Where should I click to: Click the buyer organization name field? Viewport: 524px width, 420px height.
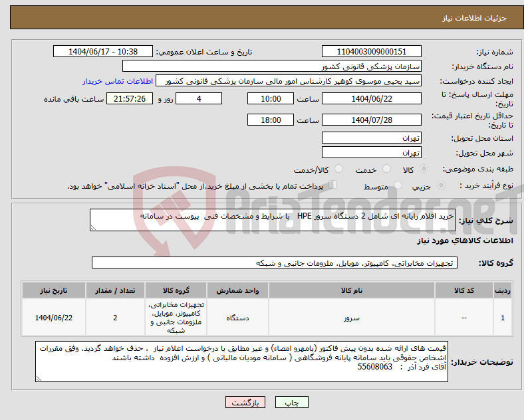[272, 66]
